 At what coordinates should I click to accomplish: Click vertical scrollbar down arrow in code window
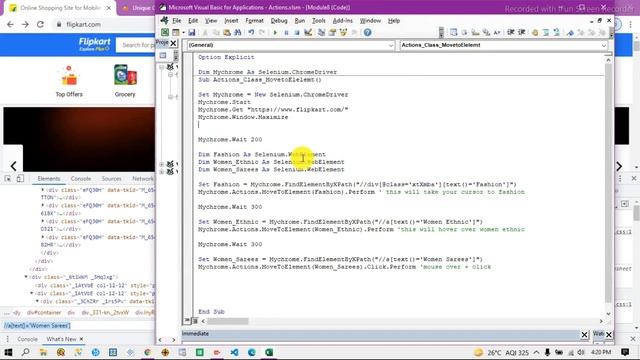pos(609,313)
